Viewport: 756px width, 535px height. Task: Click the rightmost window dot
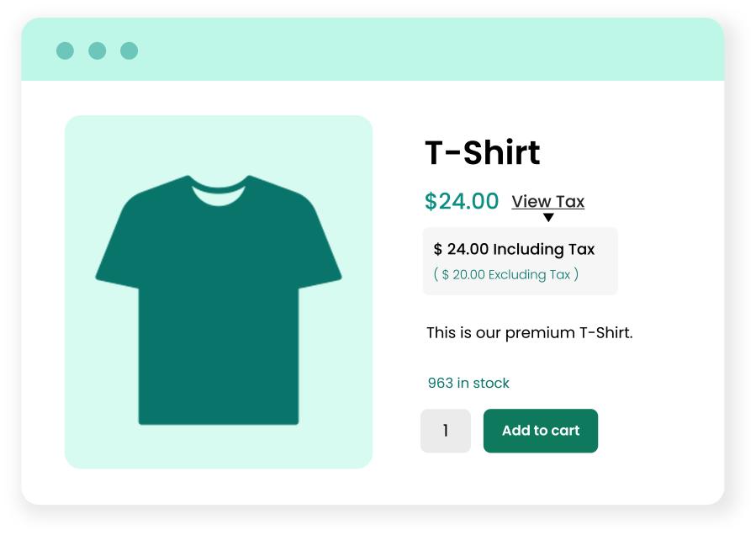pyautogui.click(x=129, y=50)
